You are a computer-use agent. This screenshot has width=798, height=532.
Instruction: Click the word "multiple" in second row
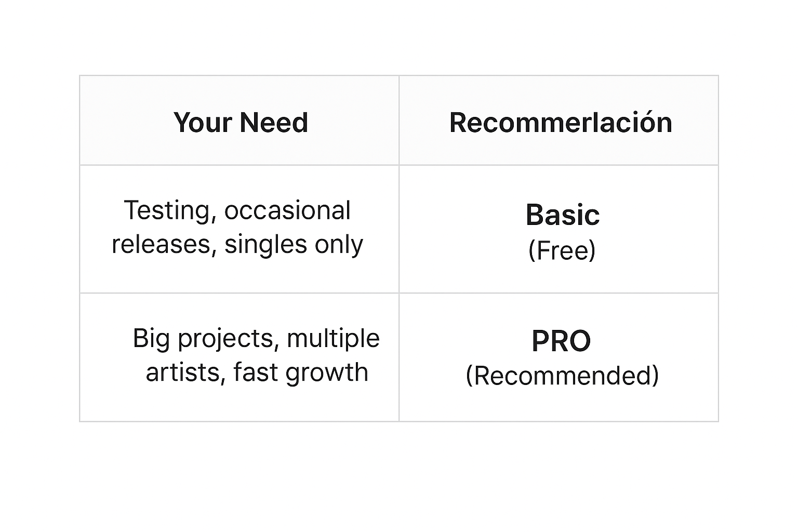(333, 338)
